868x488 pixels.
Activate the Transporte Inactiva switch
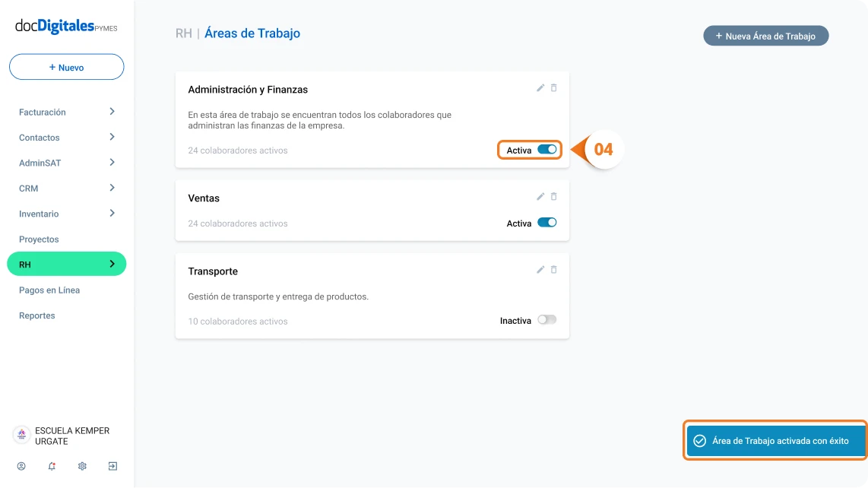(x=547, y=319)
